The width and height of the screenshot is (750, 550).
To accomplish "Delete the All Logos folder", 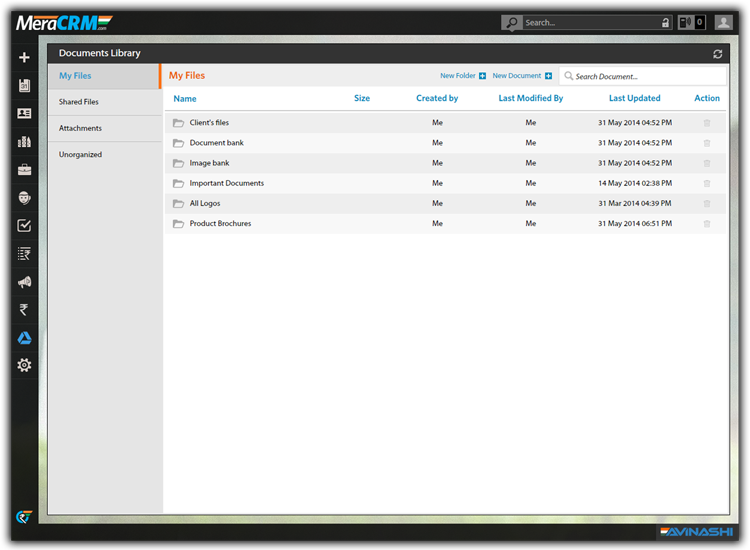I will (x=707, y=203).
